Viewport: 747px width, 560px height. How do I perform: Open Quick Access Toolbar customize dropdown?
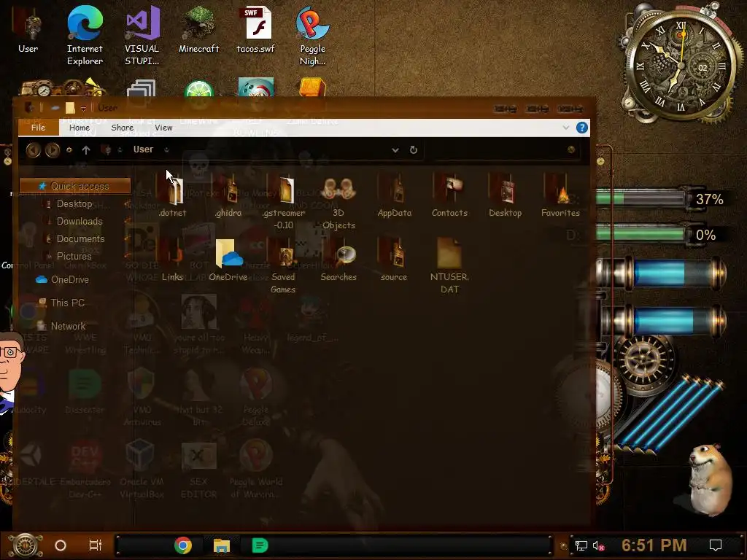(x=83, y=109)
